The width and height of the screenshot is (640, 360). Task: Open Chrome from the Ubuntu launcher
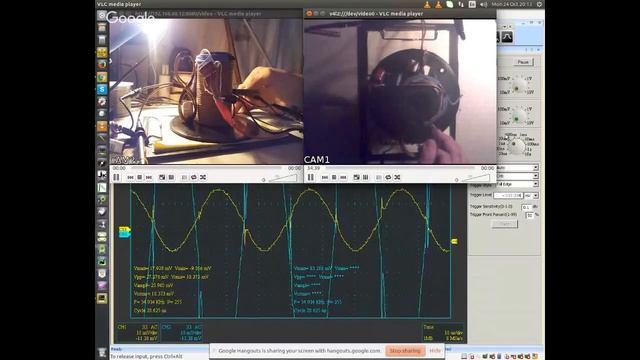coord(102,77)
